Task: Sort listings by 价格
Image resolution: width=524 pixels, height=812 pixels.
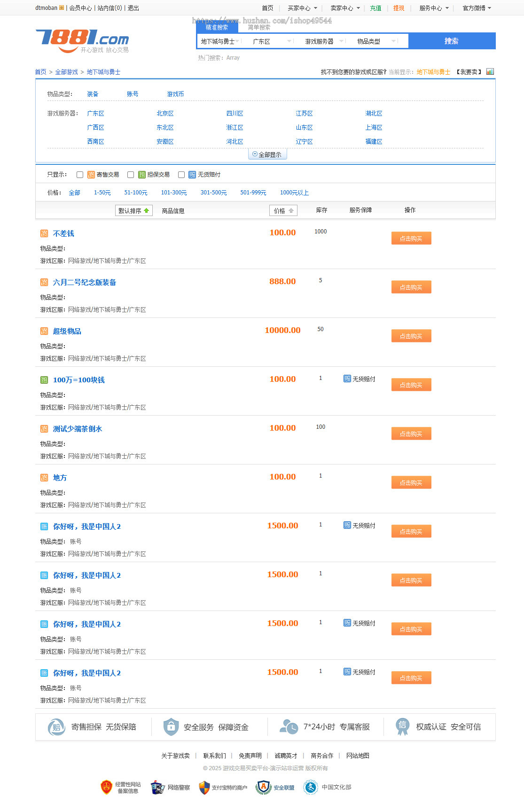Action: 283,211
